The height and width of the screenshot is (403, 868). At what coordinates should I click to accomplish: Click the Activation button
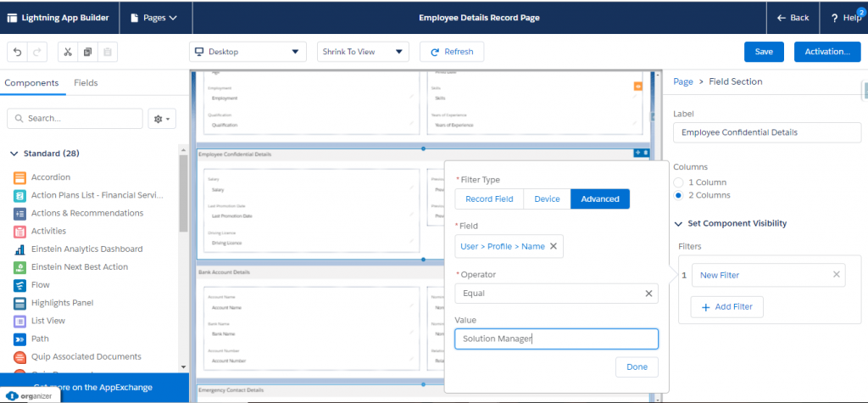827,52
